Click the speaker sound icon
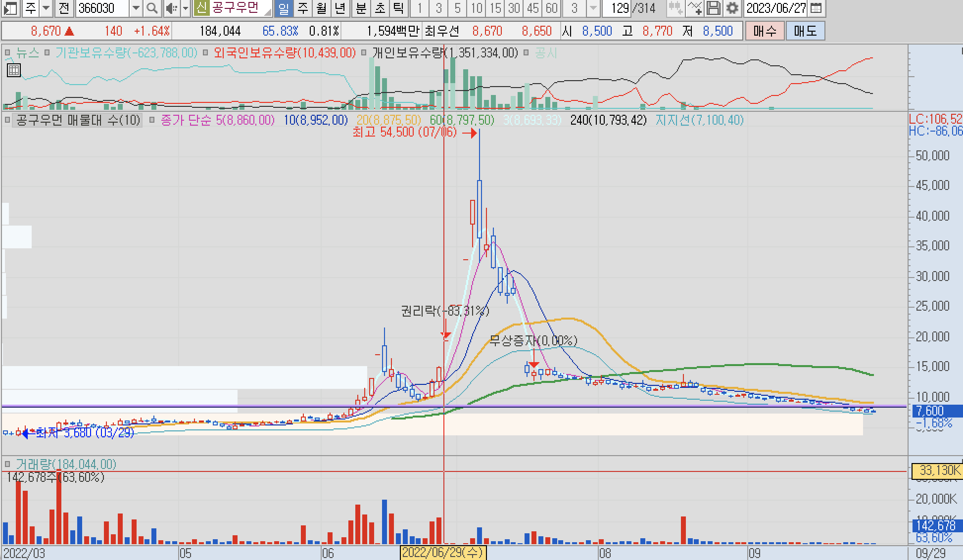Screen dimensions: 963x560 (171, 8)
